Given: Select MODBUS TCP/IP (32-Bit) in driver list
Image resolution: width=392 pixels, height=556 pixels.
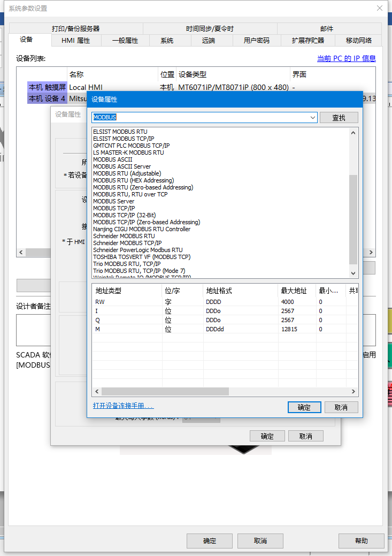Looking at the screenshot, I should [x=124, y=215].
